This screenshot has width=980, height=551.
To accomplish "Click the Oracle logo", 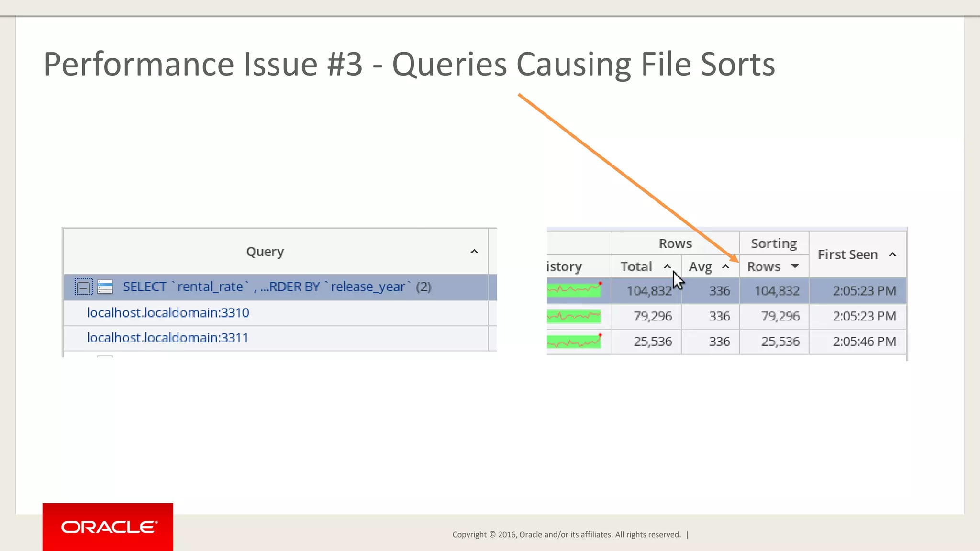I will tap(108, 527).
